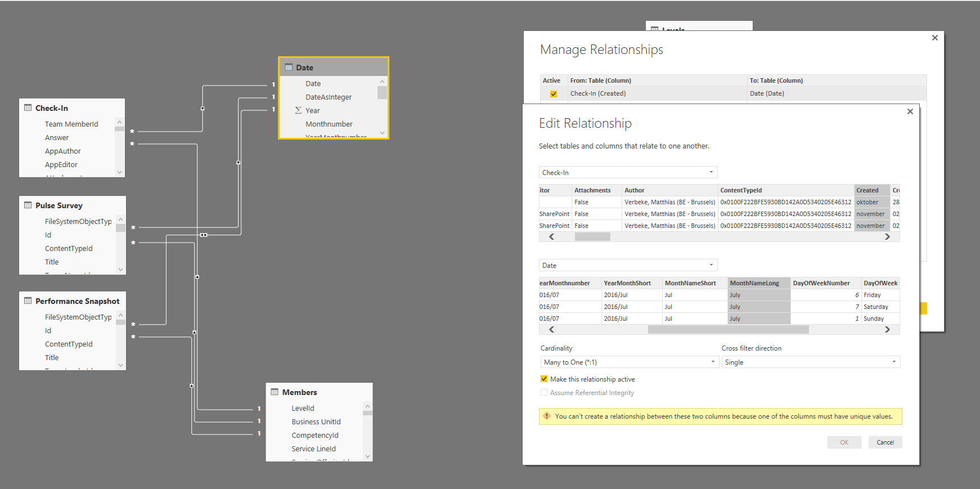Click the Date preview horizontal scrollbar thumb
Viewport: 980px width, 489px height.
click(x=729, y=330)
